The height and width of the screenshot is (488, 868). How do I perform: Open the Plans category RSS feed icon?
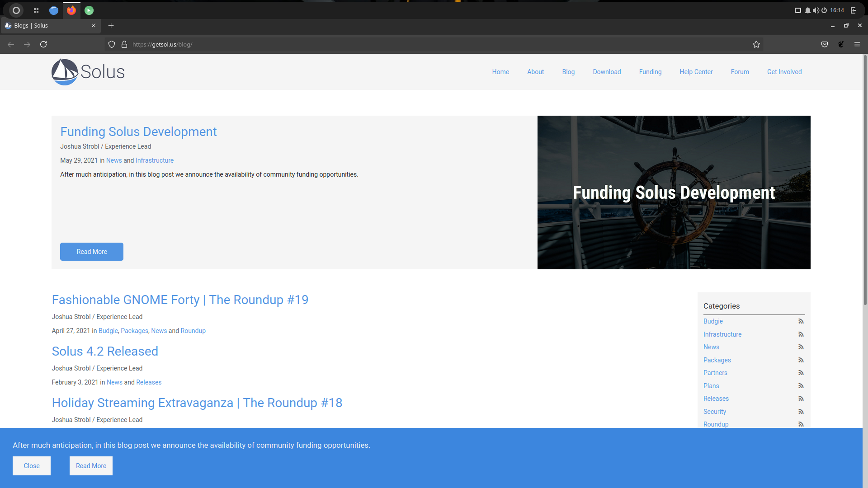801,386
